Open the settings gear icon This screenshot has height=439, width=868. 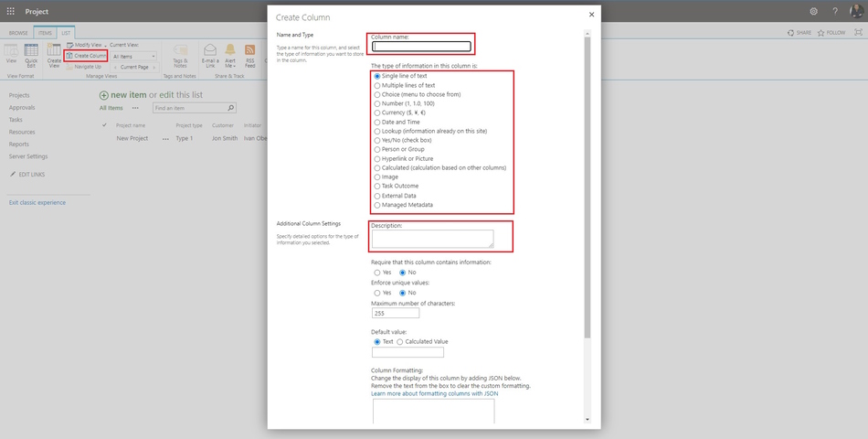click(x=813, y=11)
